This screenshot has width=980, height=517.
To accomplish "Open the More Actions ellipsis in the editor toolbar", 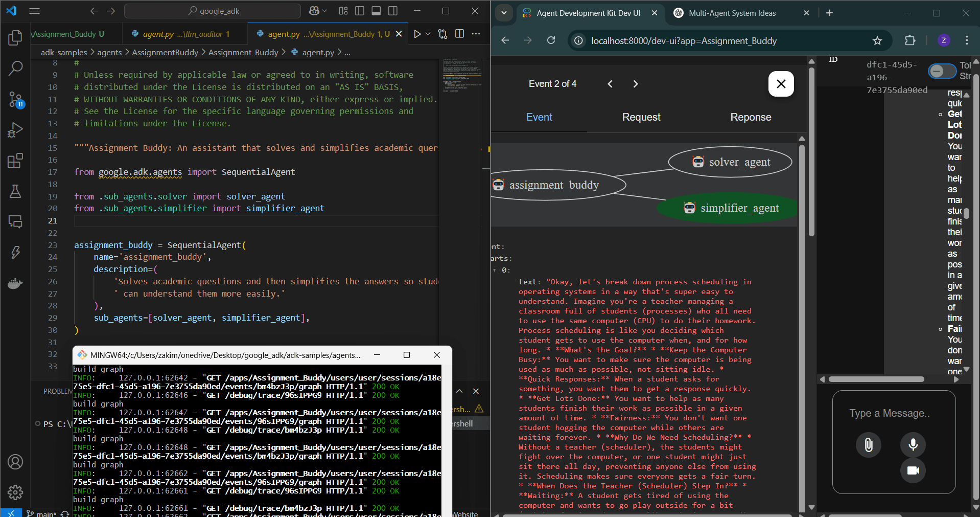I will pos(476,34).
